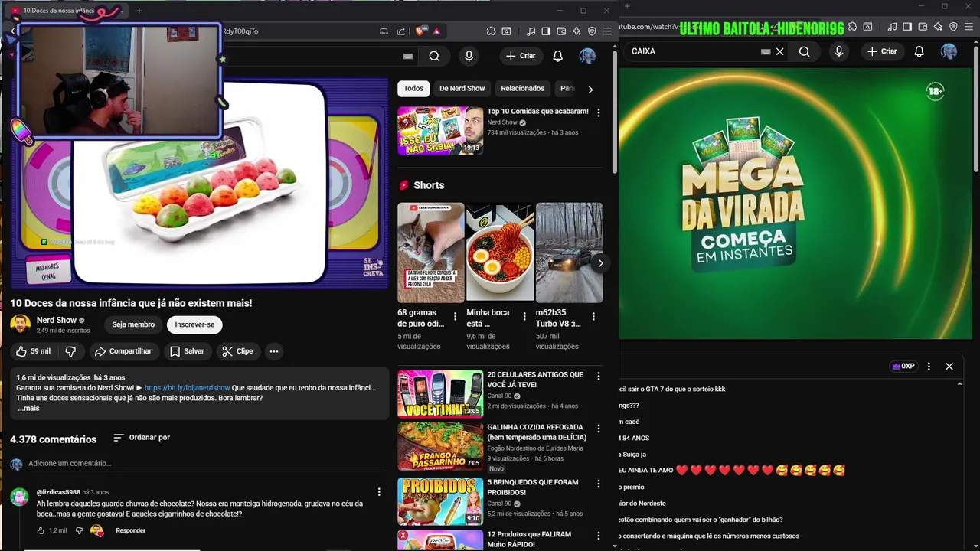Click the share page icon in left address bar

[x=401, y=31]
